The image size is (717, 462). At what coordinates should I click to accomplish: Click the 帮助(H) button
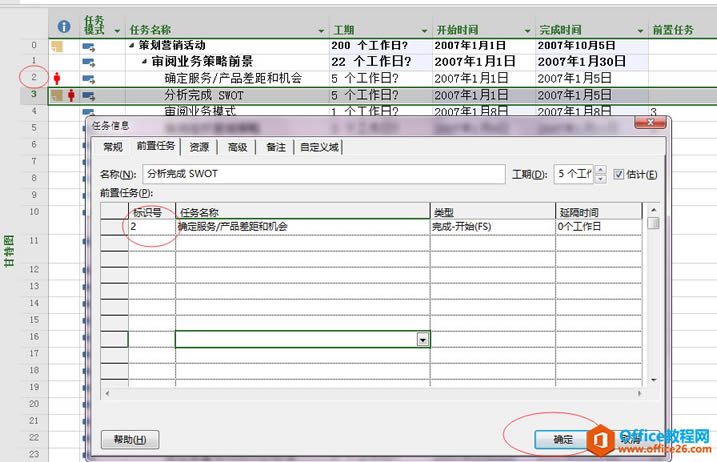(x=130, y=439)
